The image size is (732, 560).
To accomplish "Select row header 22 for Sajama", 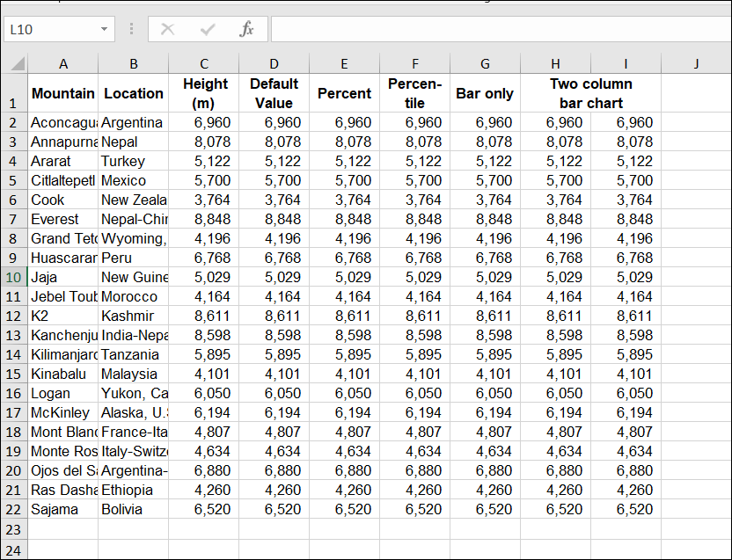I will click(x=12, y=509).
